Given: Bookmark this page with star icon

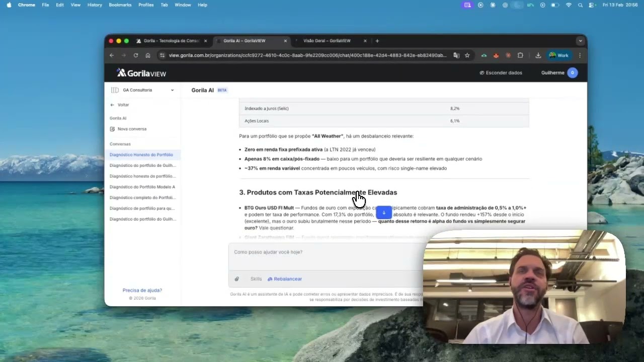Looking at the screenshot, I should coord(467,55).
